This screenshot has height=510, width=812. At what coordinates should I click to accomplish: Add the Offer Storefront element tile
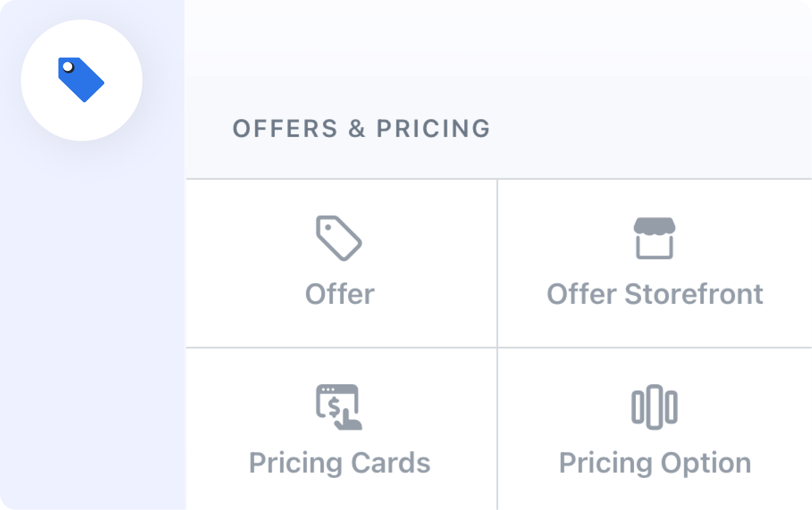click(655, 263)
